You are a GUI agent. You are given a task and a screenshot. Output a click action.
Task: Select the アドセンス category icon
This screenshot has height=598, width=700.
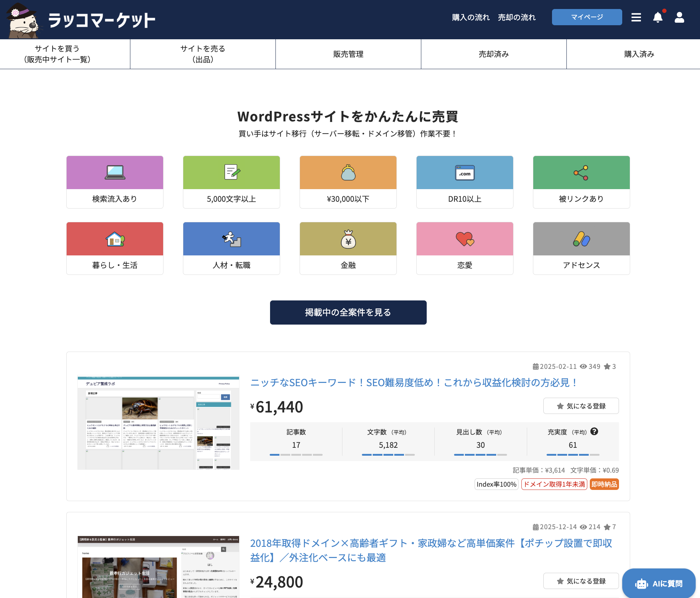pos(581,238)
